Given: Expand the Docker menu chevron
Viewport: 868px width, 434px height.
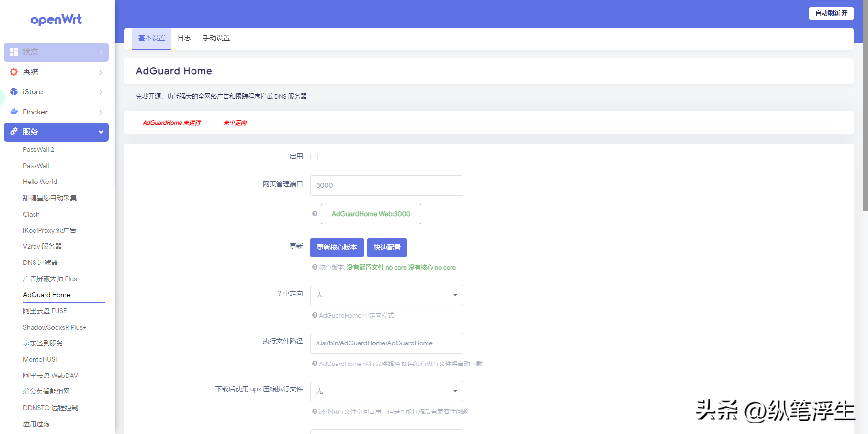Looking at the screenshot, I should coord(101,112).
